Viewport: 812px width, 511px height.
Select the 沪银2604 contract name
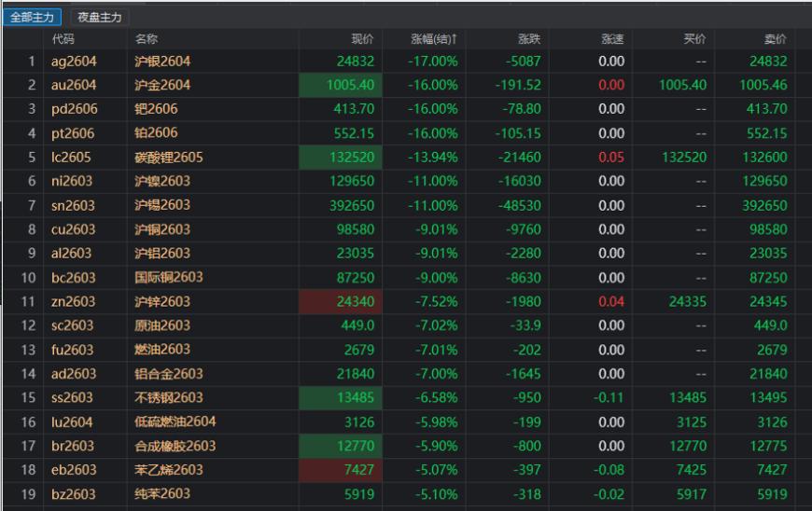(x=162, y=62)
